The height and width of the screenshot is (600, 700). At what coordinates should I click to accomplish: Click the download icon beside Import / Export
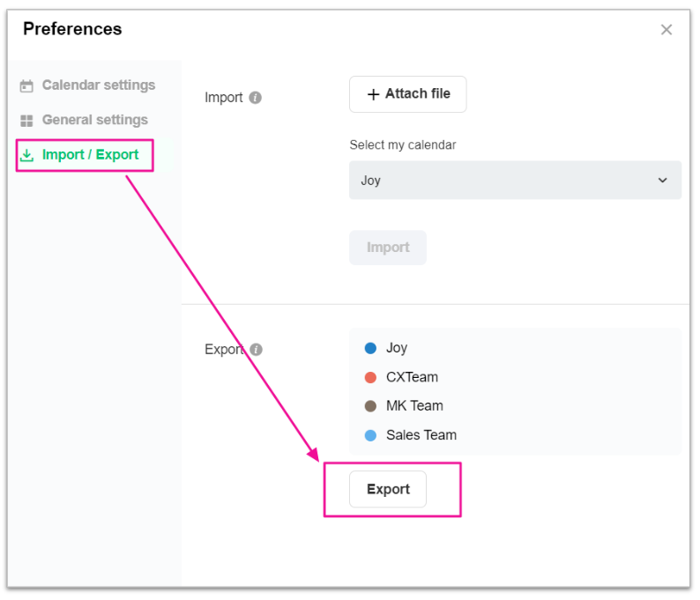pos(26,155)
